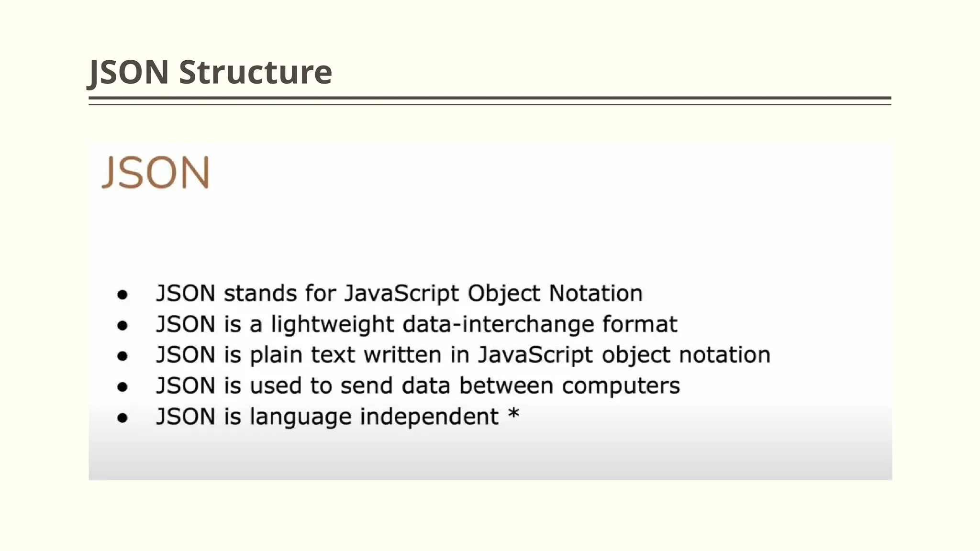Click the asterisk after "language independent"
The height and width of the screenshot is (551, 980).
(x=513, y=414)
